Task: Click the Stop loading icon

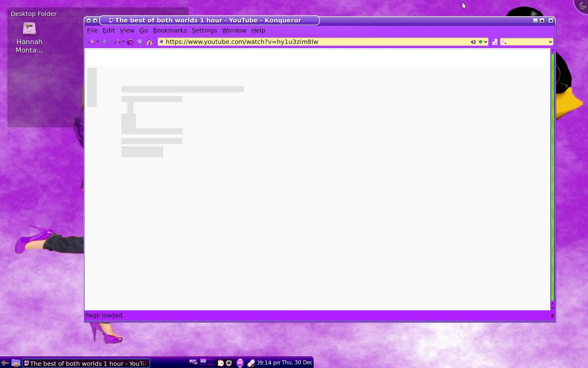Action: 140,42
